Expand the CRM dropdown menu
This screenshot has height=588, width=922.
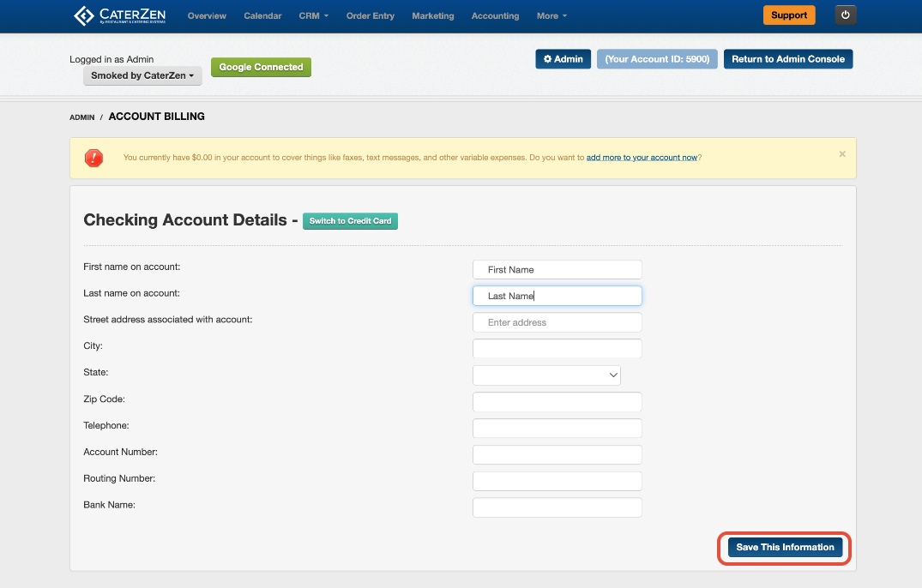(x=313, y=16)
